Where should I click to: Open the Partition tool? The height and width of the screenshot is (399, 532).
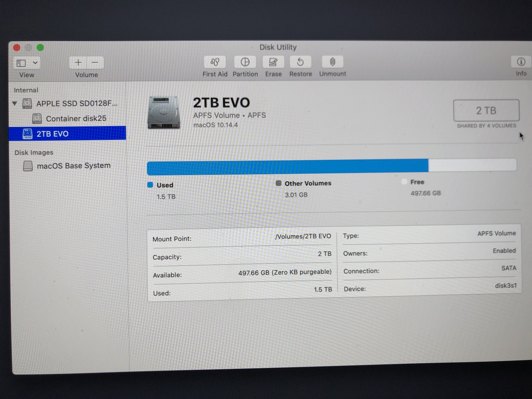pos(245,62)
